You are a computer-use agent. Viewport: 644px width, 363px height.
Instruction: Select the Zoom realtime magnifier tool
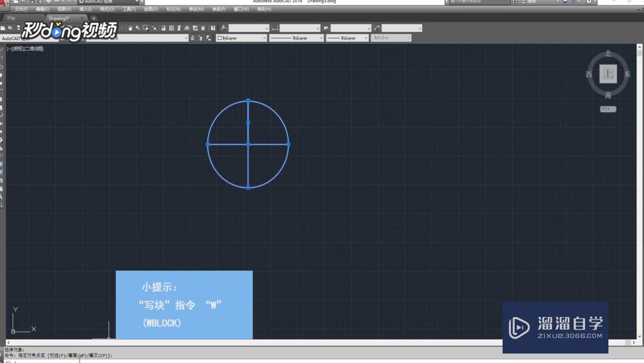point(138,28)
